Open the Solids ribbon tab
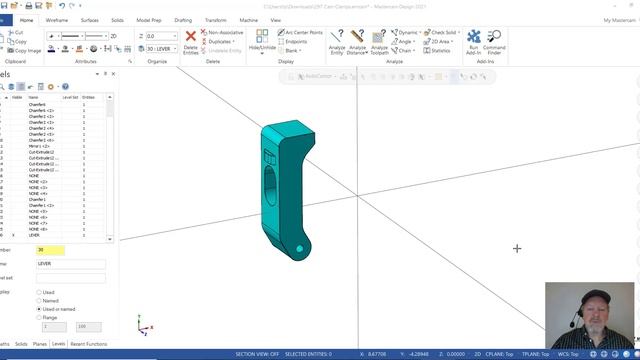The image size is (640, 360). tap(117, 20)
